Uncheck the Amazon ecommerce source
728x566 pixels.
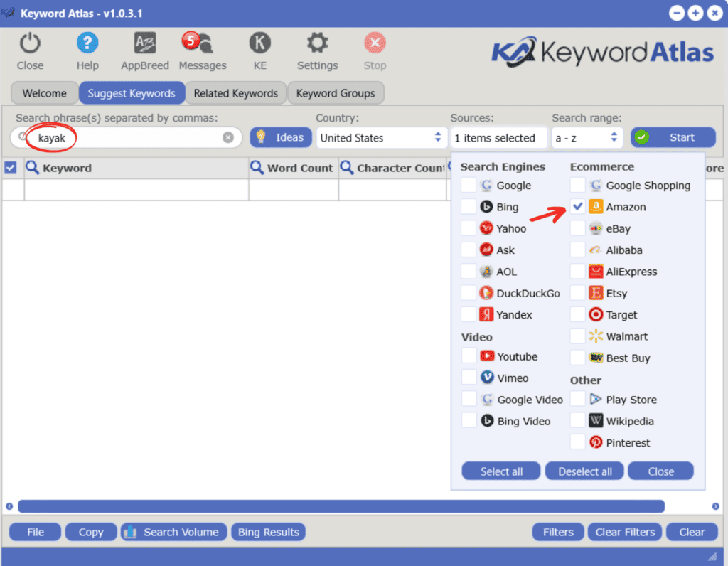tap(579, 206)
